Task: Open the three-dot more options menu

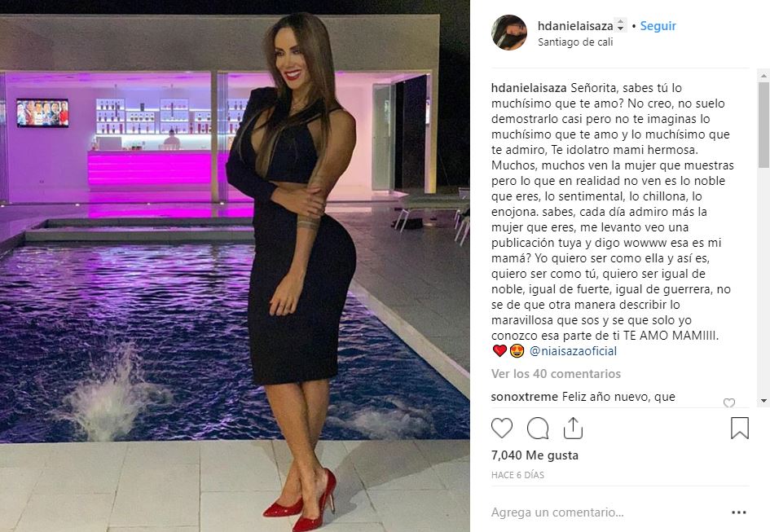Action: point(739,512)
